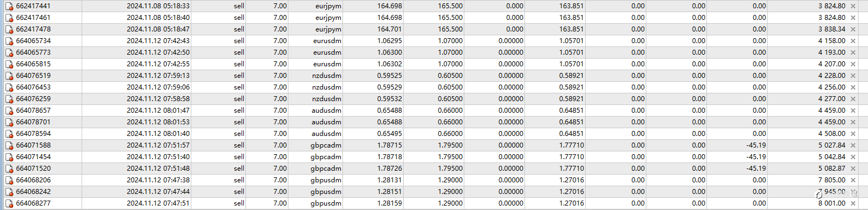Click the order icon for ticket 662417478

9,29
